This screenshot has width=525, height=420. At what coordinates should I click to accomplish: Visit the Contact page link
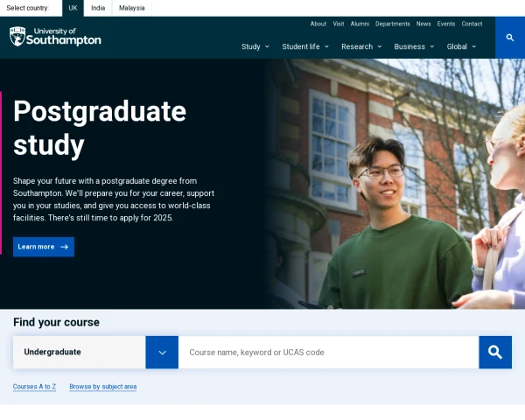[472, 24]
